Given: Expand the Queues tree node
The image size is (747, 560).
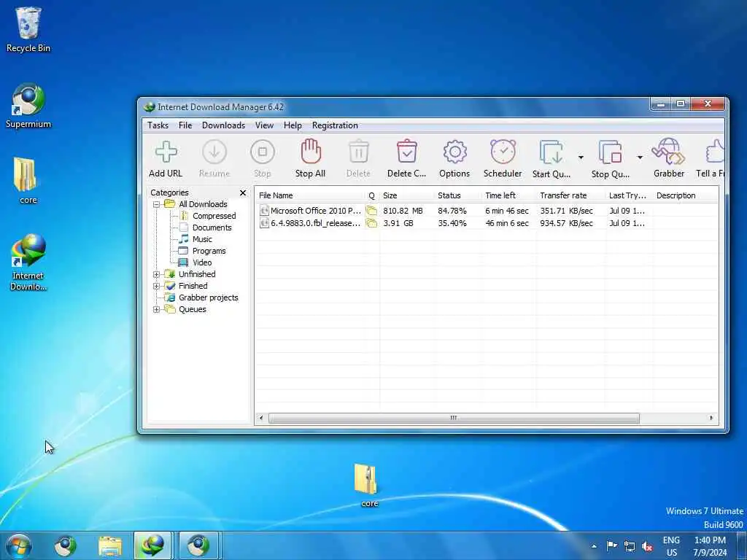Looking at the screenshot, I should coord(156,309).
